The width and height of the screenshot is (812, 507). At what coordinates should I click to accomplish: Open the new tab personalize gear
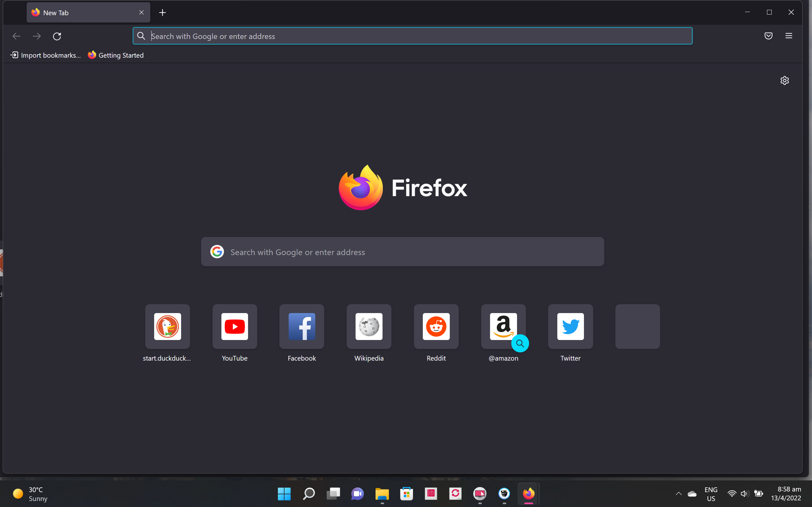(x=784, y=80)
